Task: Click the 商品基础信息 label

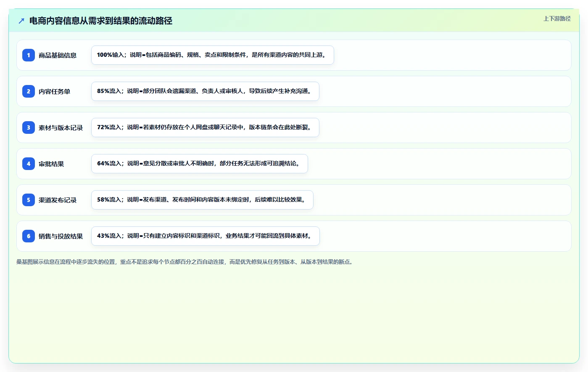Action: pos(58,55)
